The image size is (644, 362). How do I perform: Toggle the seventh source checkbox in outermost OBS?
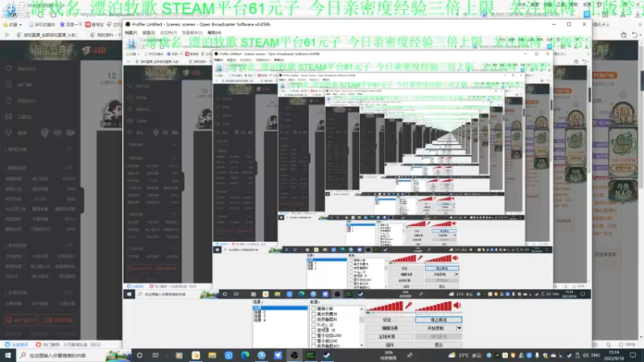[314, 340]
